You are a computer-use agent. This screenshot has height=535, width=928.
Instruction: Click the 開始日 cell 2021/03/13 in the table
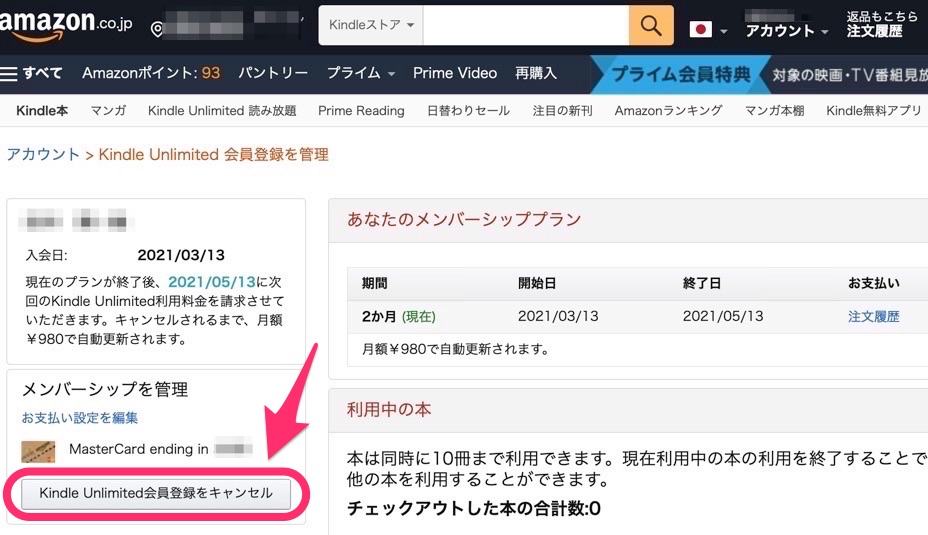pyautogui.click(x=558, y=317)
